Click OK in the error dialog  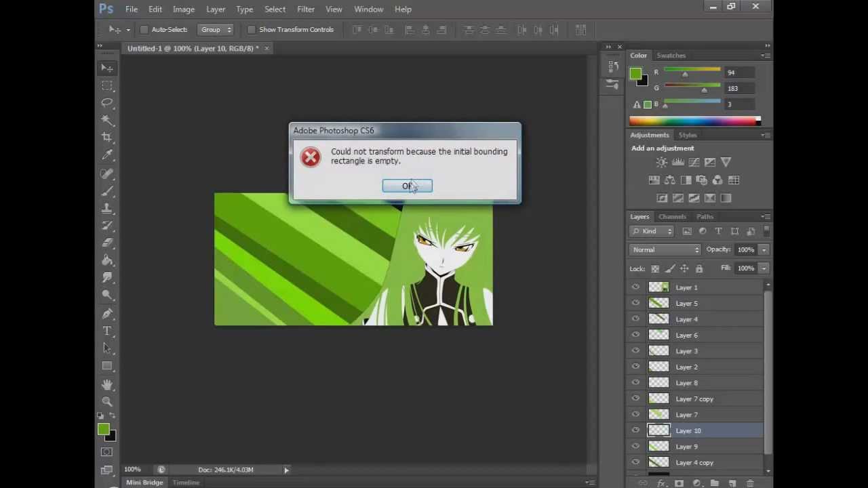407,186
